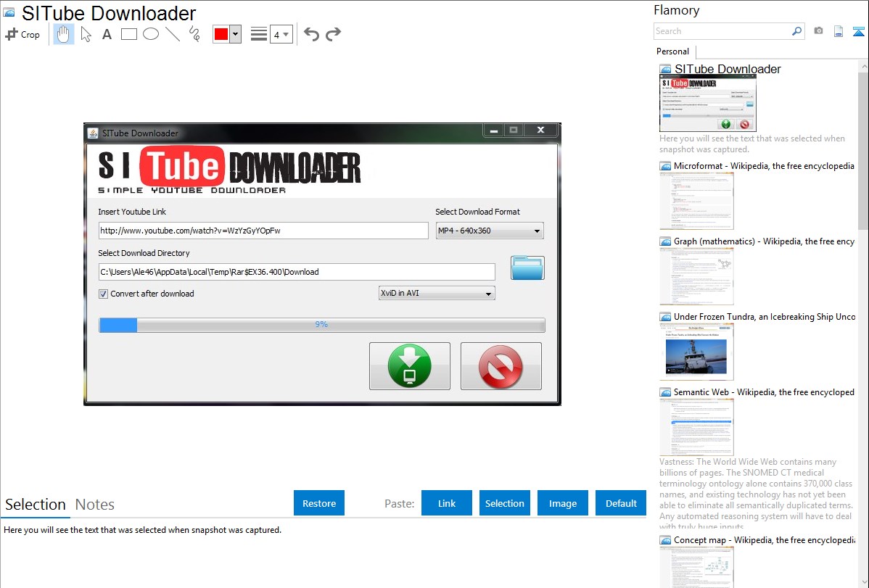Viewport: 869px width, 588px height.
Task: Click the download directory path field
Action: 297,272
